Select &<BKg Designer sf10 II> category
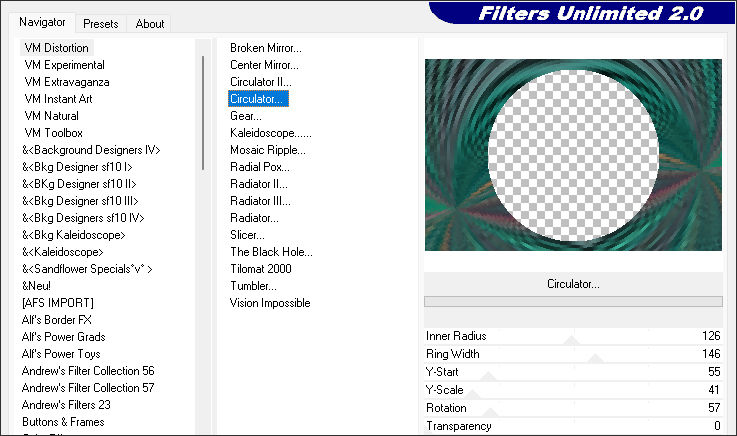The image size is (737, 436). 79,184
